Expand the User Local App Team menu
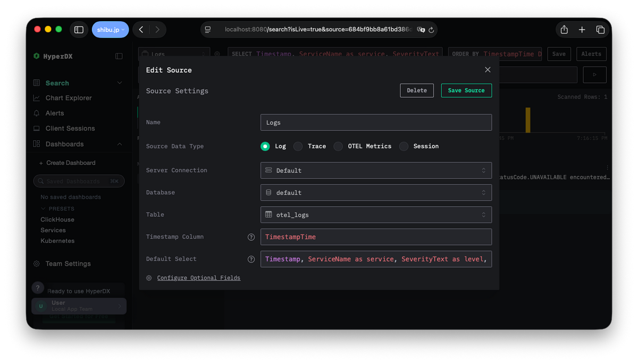The image size is (638, 364). click(x=79, y=306)
